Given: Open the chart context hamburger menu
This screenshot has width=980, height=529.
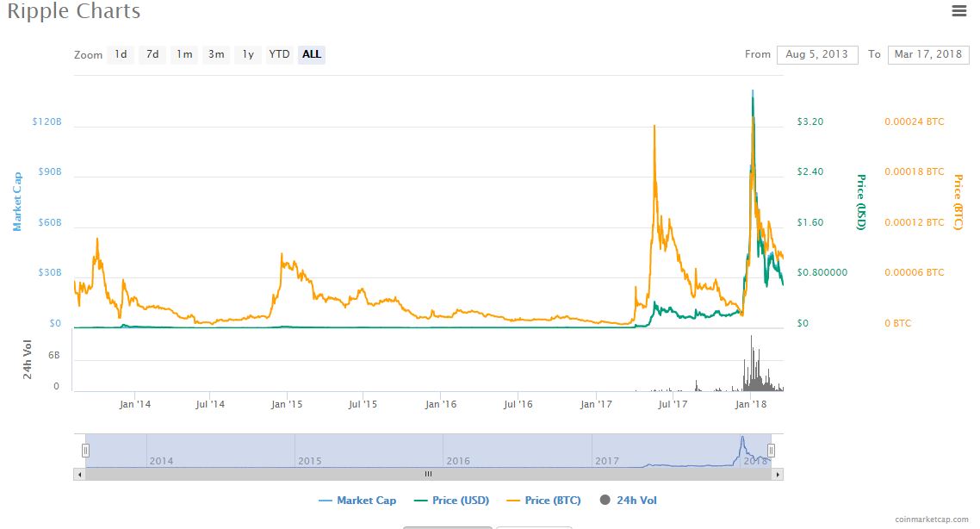Looking at the screenshot, I should (958, 10).
